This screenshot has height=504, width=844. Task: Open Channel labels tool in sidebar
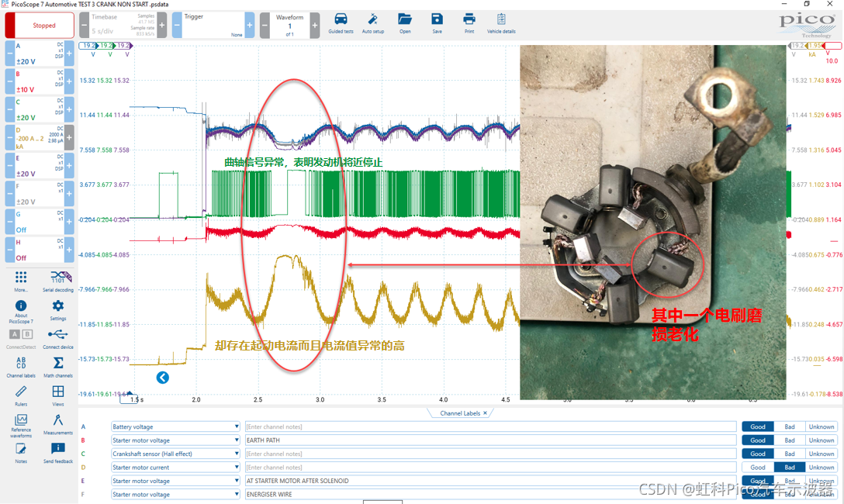click(21, 367)
